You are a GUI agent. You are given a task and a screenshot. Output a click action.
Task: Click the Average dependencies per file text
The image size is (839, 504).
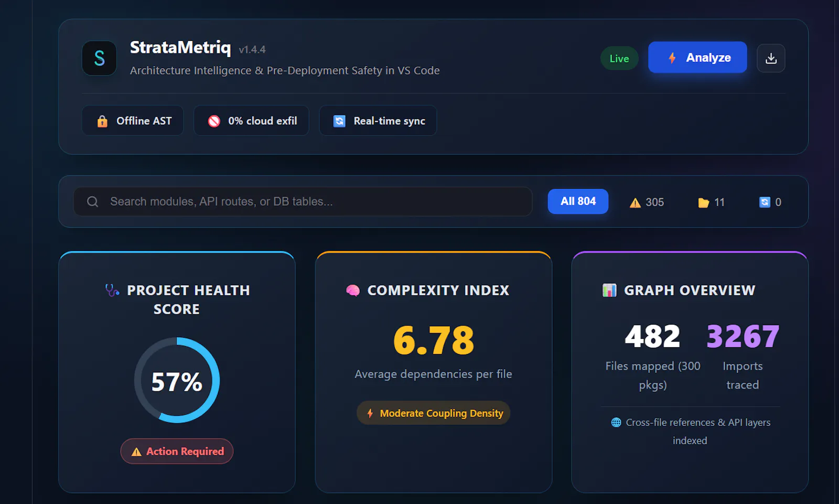(433, 374)
